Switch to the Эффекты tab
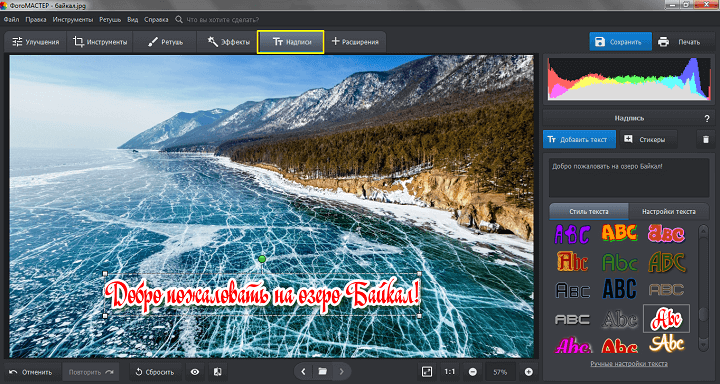The height and width of the screenshot is (384, 720). pos(228,42)
